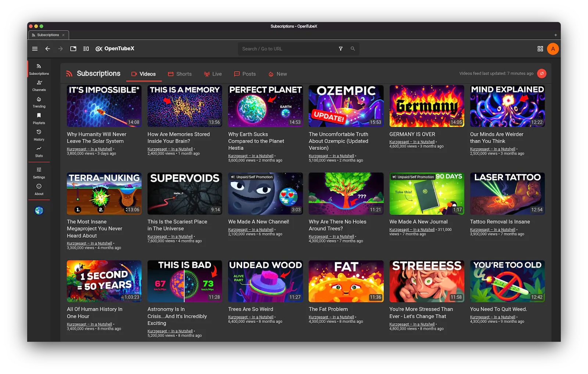Open History in the sidebar
The width and height of the screenshot is (588, 374).
pyautogui.click(x=39, y=135)
